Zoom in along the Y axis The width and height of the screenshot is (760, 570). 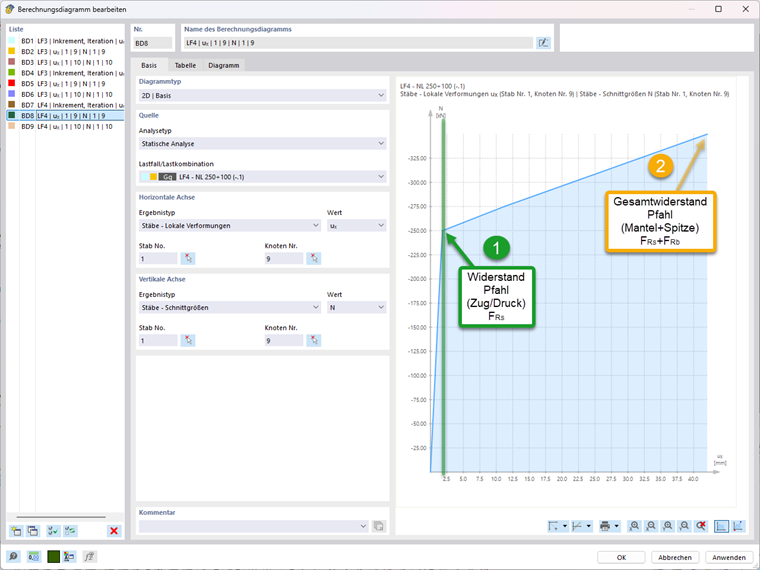coord(667,526)
